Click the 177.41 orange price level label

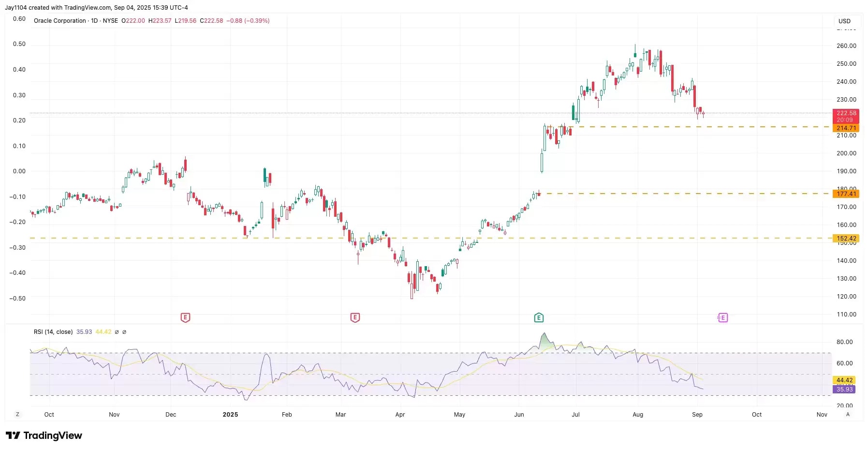(x=846, y=194)
